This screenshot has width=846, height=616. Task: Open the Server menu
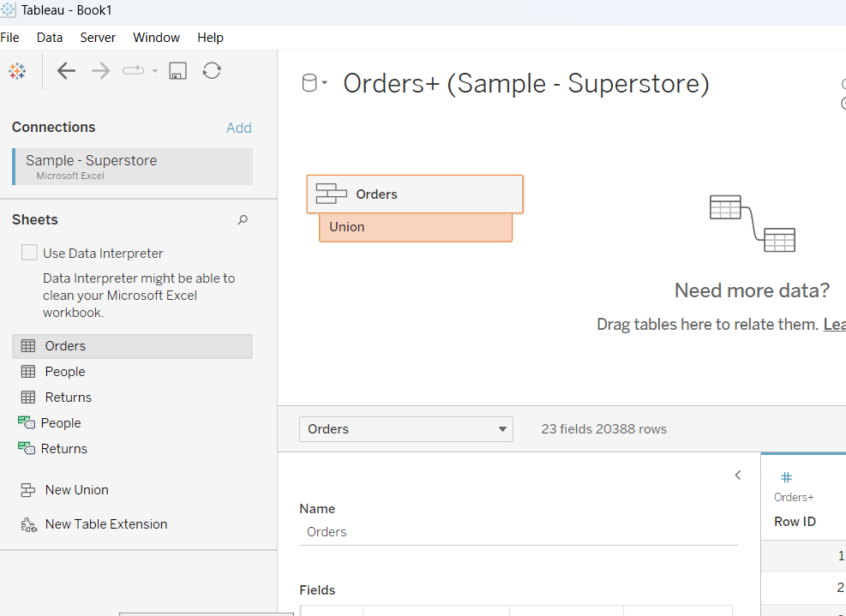[98, 38]
